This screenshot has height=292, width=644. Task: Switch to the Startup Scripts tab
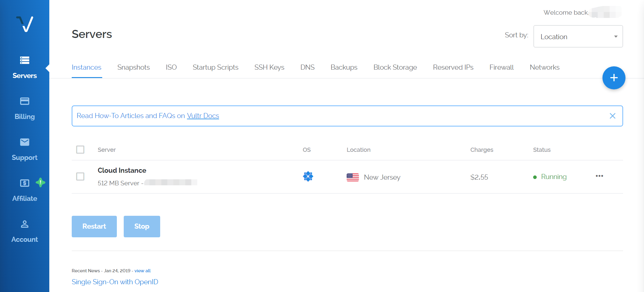tap(215, 68)
